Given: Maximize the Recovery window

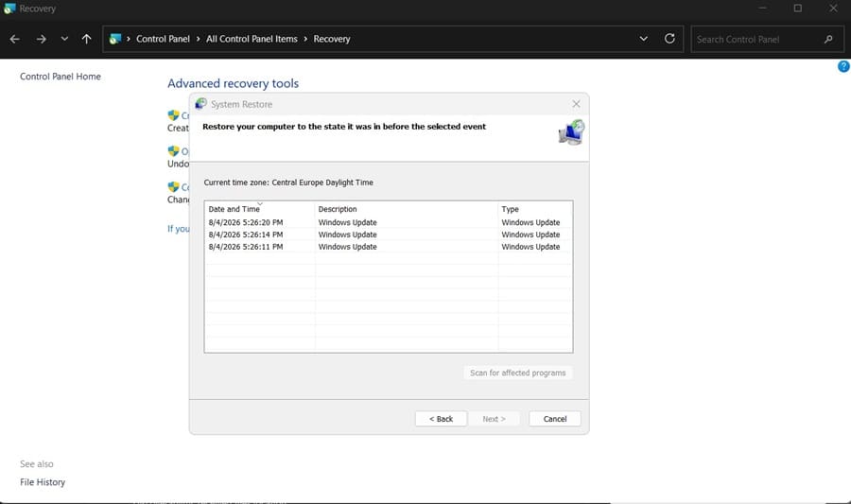Looking at the screenshot, I should (798, 9).
